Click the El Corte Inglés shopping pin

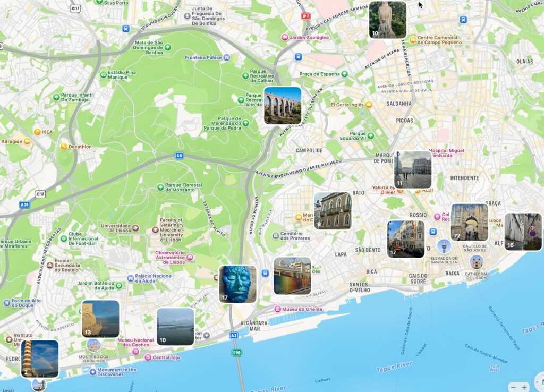(369, 105)
